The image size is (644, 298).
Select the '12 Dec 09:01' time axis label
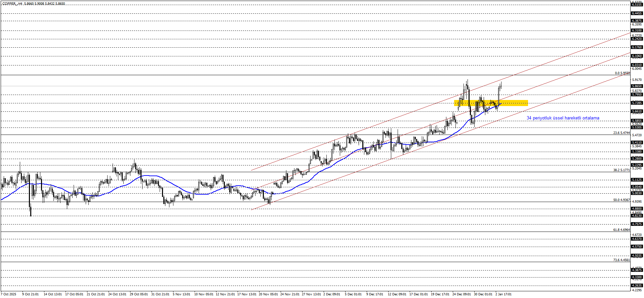(397, 294)
